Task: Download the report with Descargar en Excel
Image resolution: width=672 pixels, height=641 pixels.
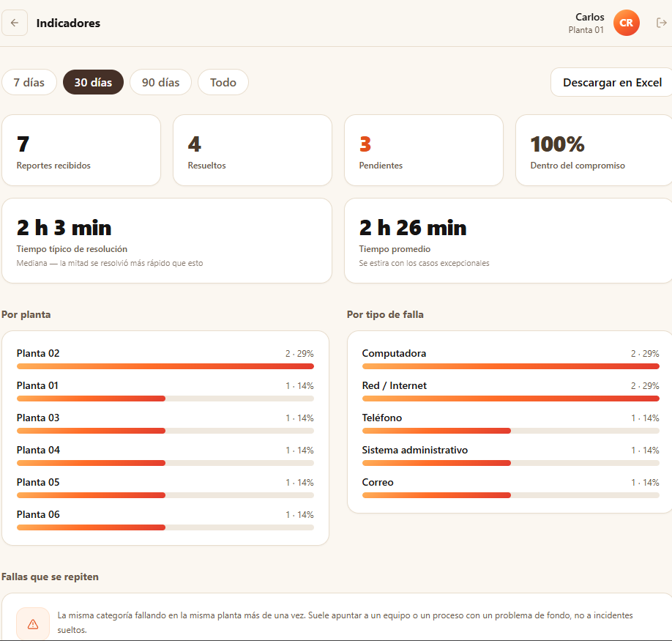Action: [612, 82]
